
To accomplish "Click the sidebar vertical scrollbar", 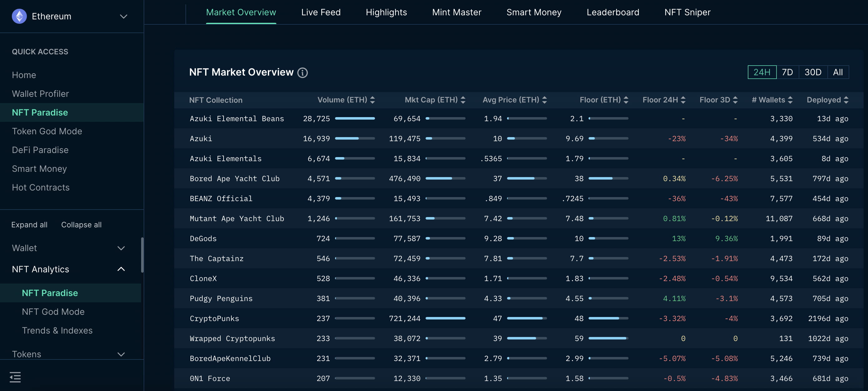I will click(142, 255).
